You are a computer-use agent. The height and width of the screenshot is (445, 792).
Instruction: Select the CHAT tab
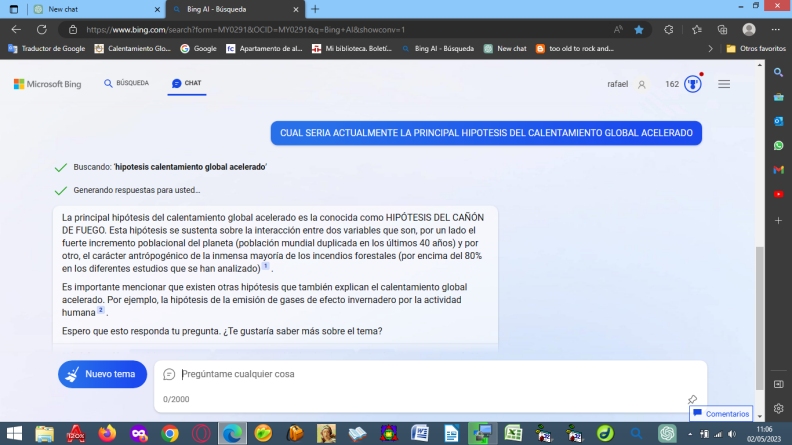[x=186, y=83]
